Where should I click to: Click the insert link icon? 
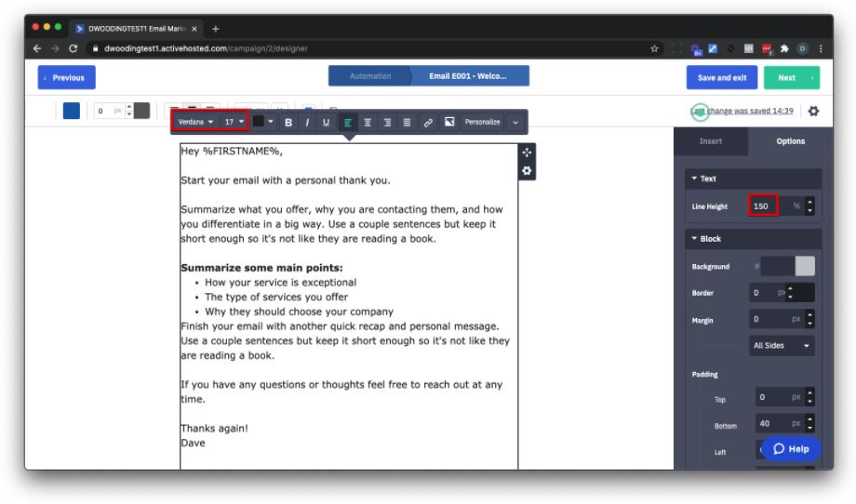[x=428, y=122]
